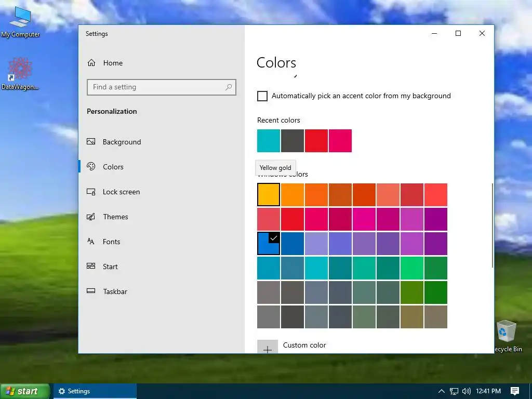Click the Recent colors heading

pyautogui.click(x=278, y=120)
